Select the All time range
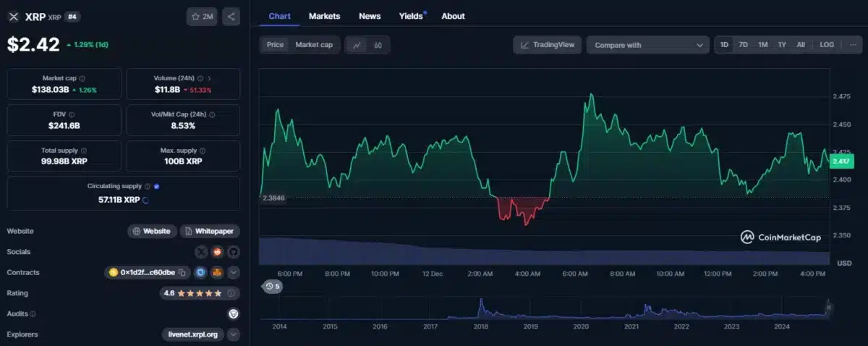Screen dimensions: 868x346 [801, 45]
